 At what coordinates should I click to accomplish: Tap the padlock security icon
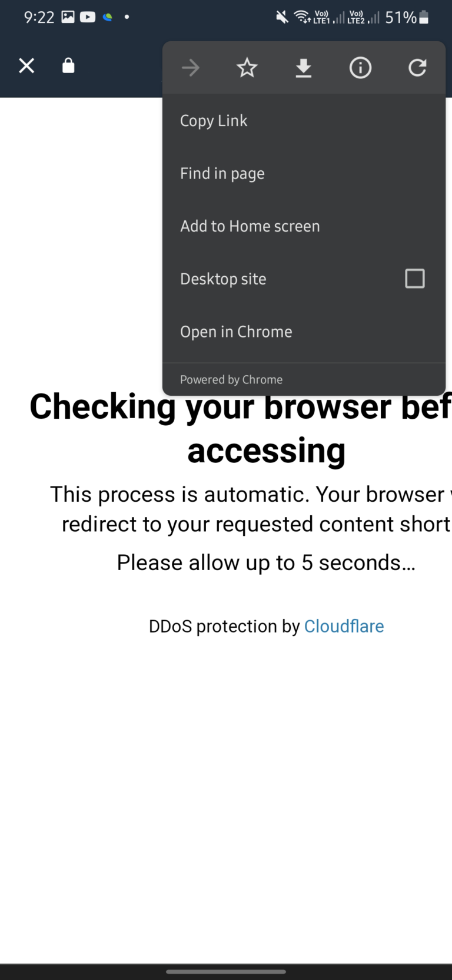click(x=68, y=65)
